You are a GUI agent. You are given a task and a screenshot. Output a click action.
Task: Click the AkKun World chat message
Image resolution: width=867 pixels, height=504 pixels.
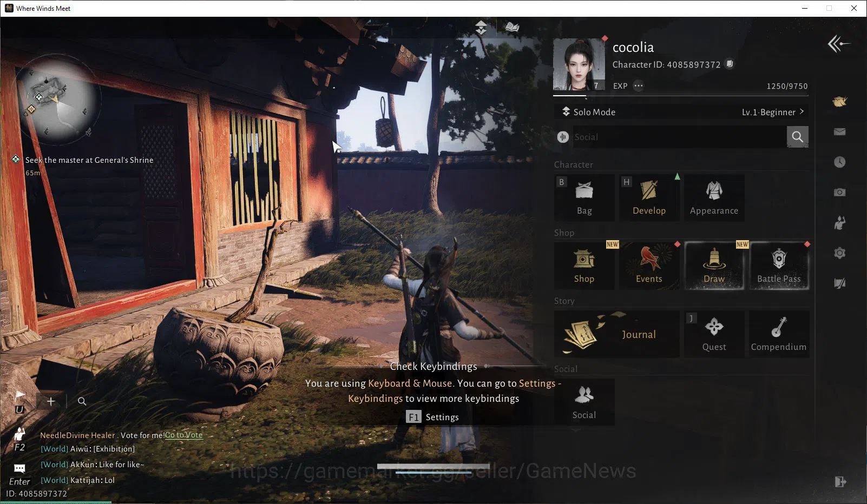click(x=93, y=465)
